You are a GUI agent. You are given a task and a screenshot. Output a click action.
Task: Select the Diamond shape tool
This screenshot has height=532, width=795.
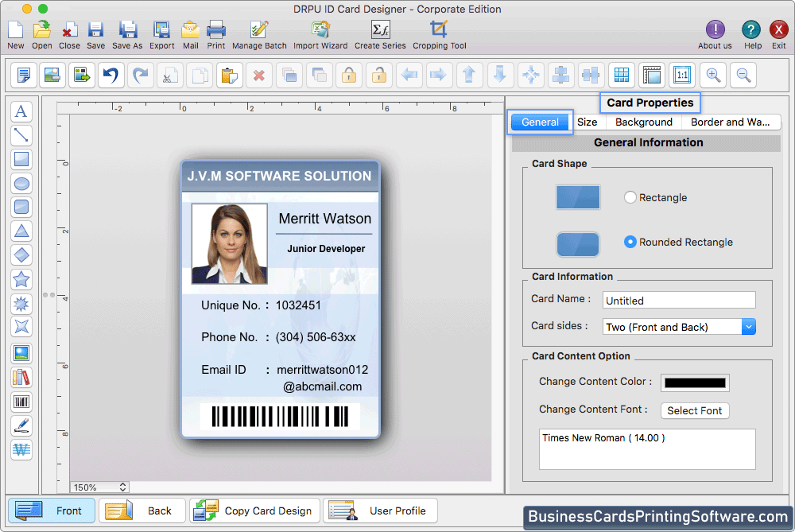click(21, 255)
